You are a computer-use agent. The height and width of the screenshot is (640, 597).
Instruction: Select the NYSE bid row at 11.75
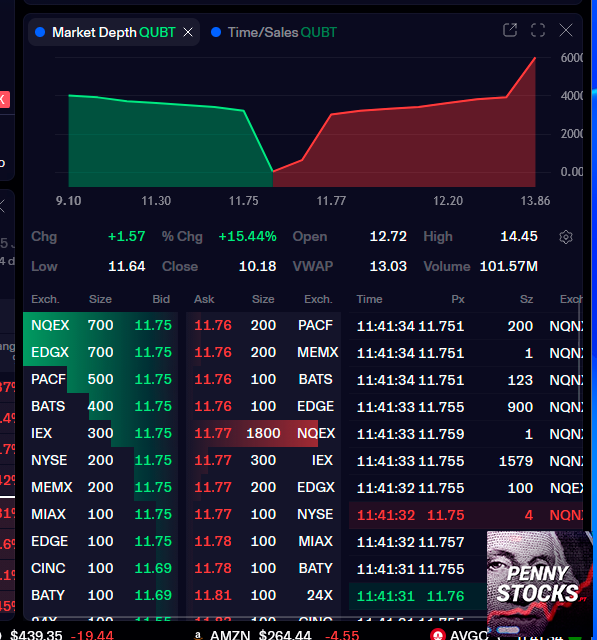101,460
